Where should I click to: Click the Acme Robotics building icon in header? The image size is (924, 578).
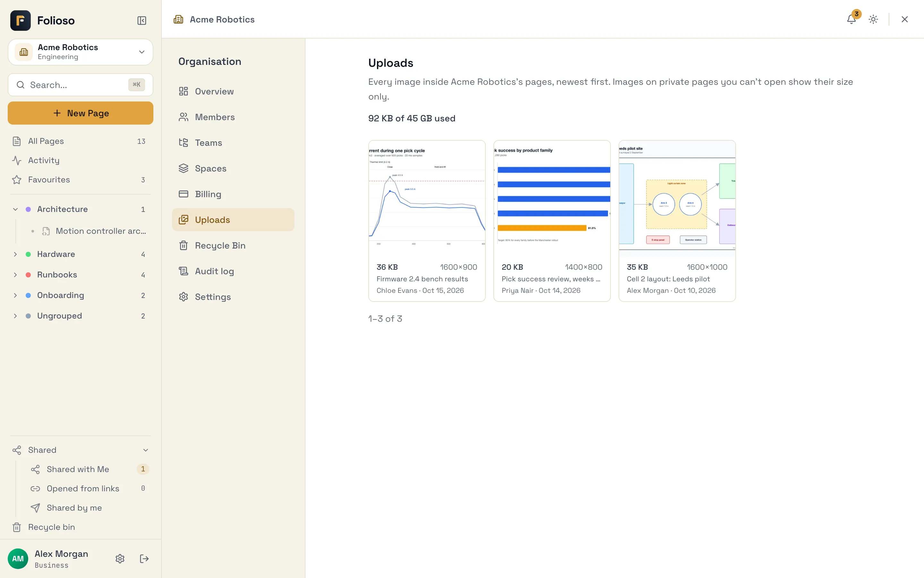[x=178, y=19]
